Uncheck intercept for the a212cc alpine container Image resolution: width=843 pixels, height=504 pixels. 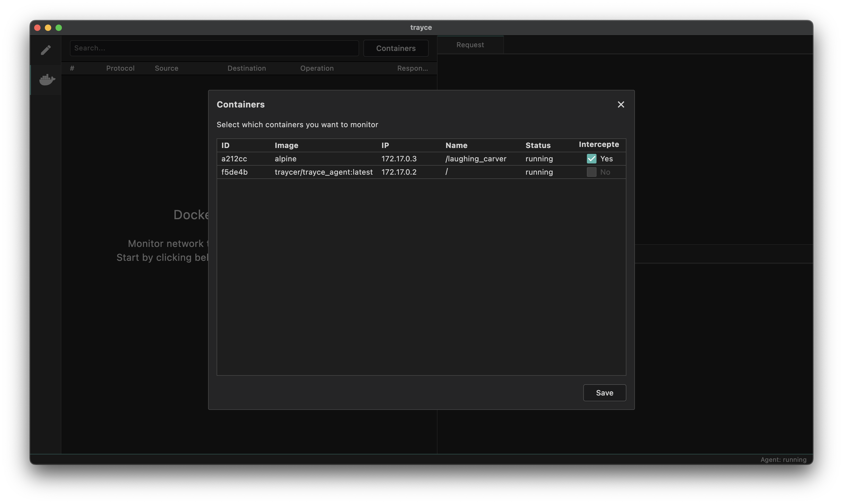coord(591,159)
